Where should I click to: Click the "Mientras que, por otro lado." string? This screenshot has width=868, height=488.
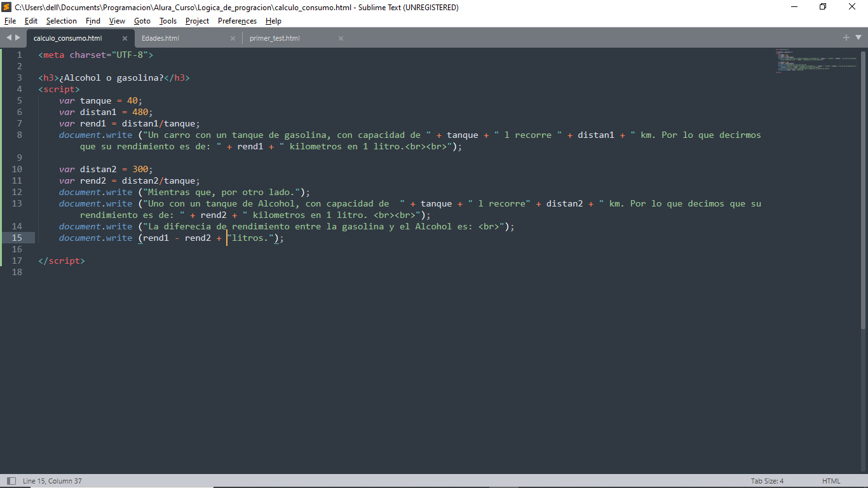click(221, 192)
